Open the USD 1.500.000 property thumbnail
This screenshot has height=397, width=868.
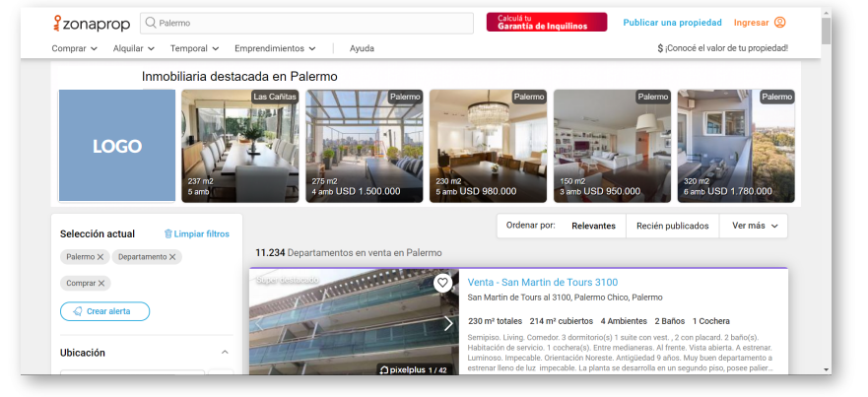[365, 146]
